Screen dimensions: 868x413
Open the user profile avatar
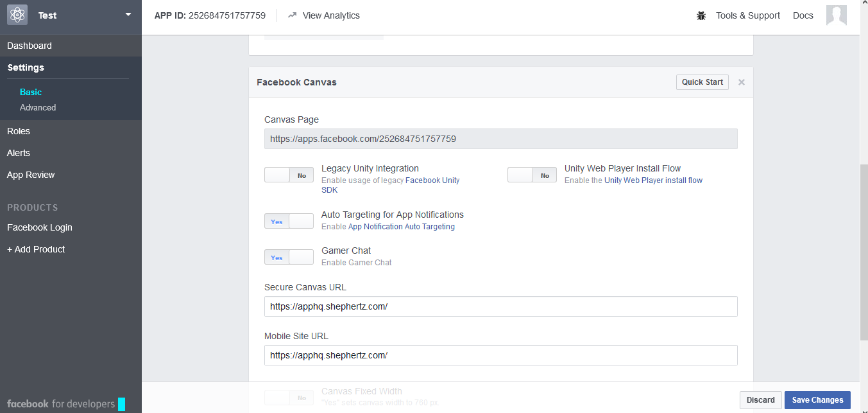837,15
